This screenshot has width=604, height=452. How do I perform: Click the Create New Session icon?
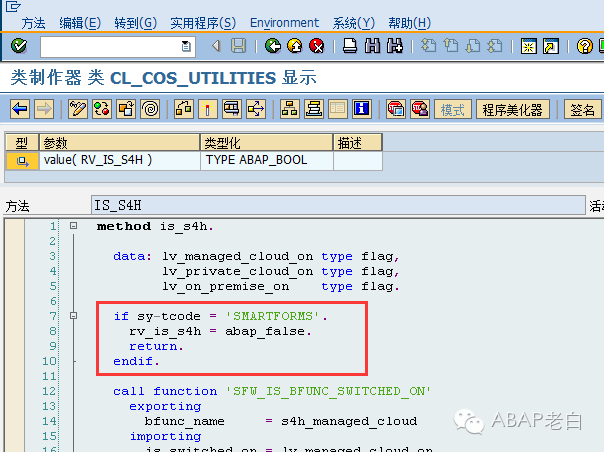[x=528, y=46]
